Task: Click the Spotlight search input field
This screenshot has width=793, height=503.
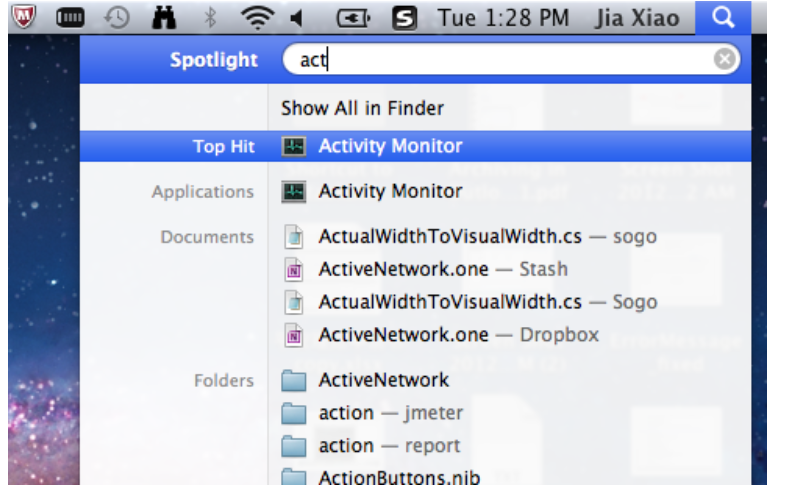Action: pyautogui.click(x=500, y=60)
